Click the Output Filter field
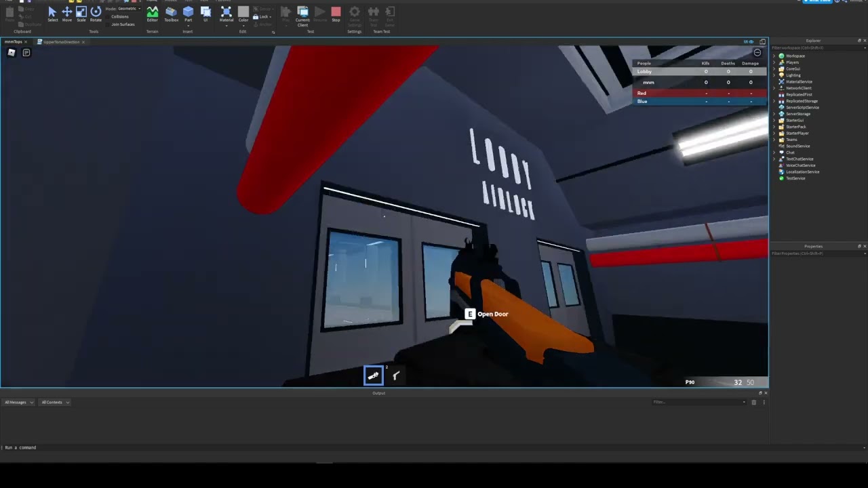 [x=698, y=402]
